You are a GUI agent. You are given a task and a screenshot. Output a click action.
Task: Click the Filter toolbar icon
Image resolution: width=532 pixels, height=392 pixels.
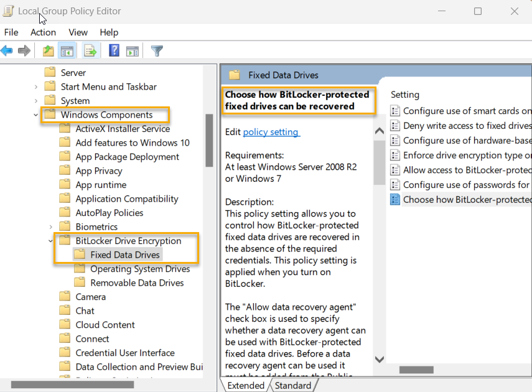pyautogui.click(x=156, y=50)
